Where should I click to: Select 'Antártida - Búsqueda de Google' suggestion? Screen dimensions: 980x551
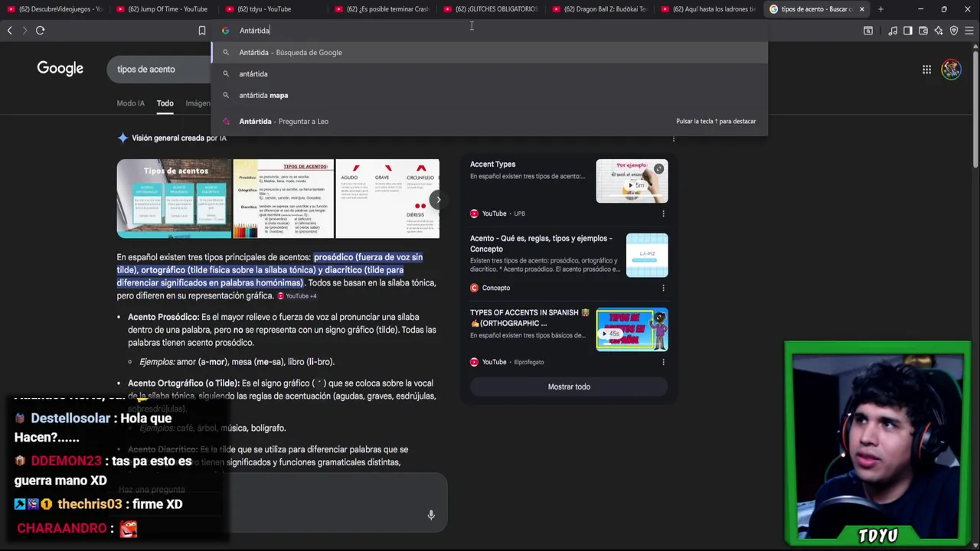489,53
